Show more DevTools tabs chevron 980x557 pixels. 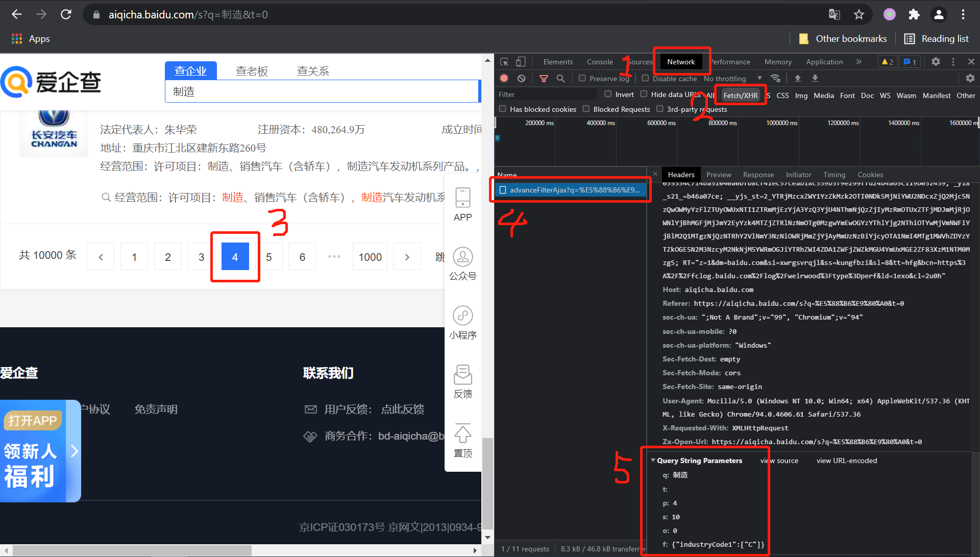(859, 62)
